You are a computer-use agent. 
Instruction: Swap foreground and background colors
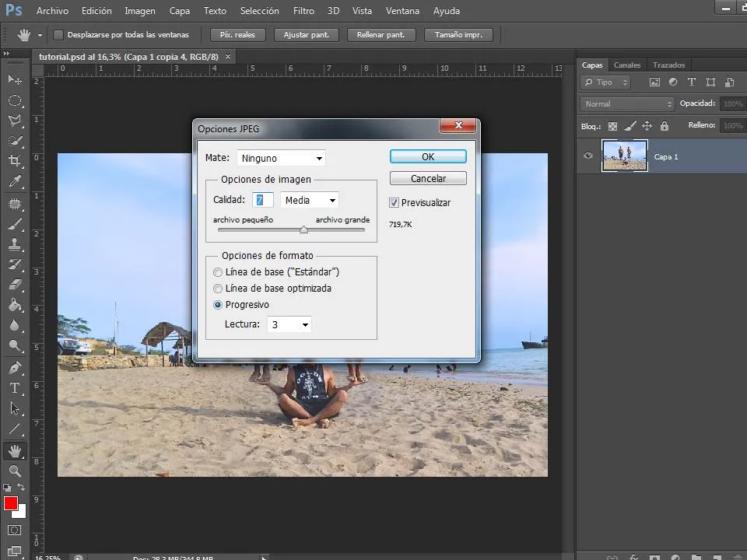pos(22,487)
